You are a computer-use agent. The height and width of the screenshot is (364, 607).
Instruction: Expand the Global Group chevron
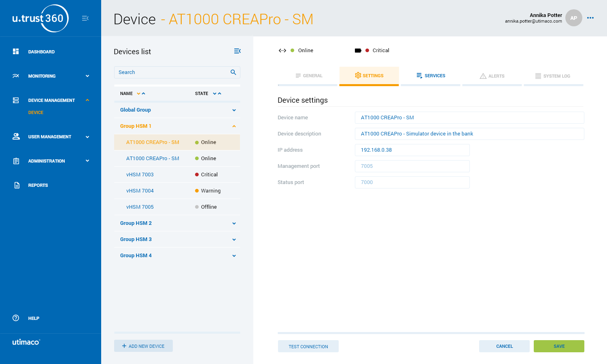234,110
